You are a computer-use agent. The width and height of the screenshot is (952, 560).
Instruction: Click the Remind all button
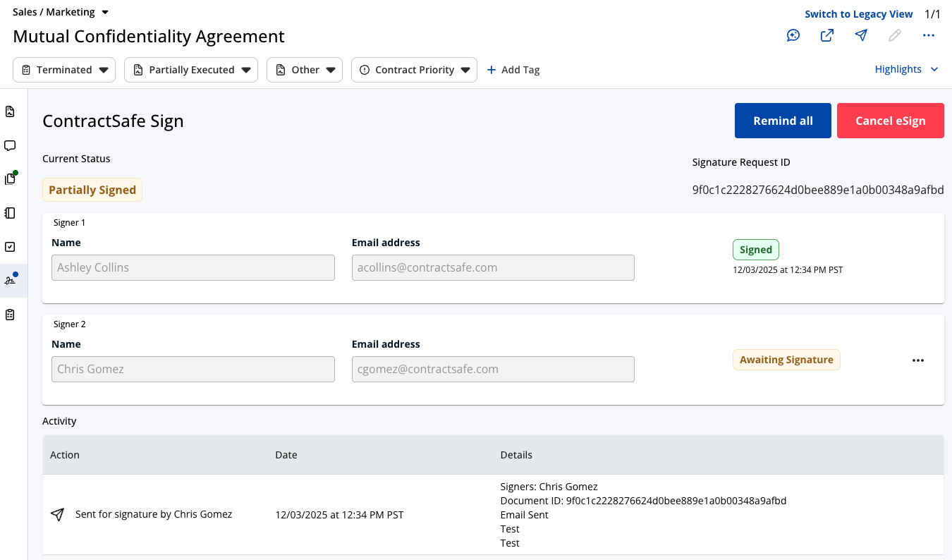pos(783,120)
